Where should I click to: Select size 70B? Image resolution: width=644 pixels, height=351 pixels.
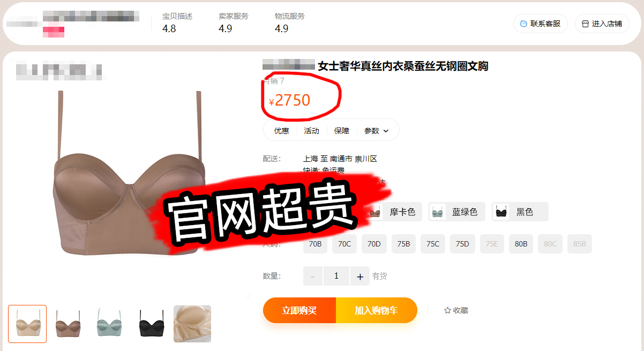click(x=316, y=244)
